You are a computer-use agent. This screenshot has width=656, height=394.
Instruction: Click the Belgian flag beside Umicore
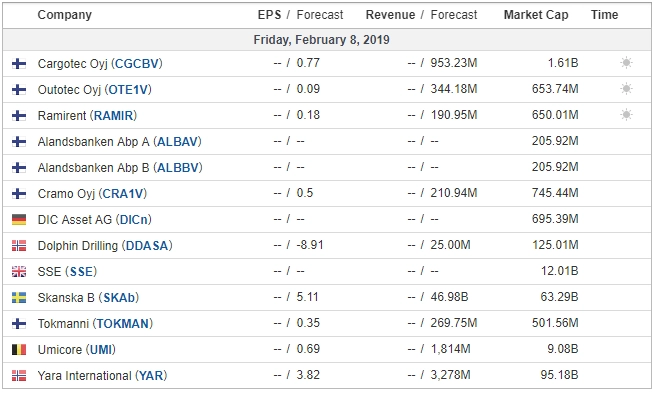(x=19, y=350)
